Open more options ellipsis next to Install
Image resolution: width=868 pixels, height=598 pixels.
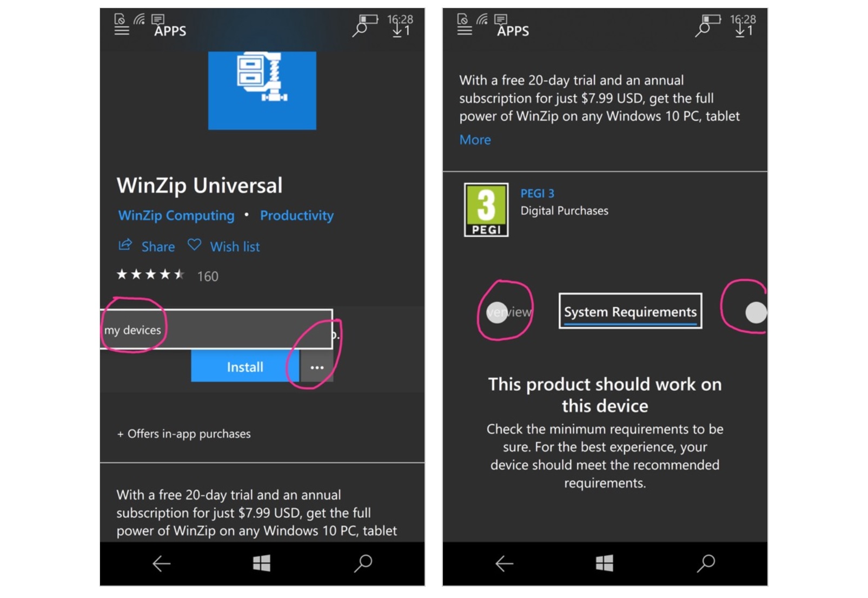pos(317,367)
